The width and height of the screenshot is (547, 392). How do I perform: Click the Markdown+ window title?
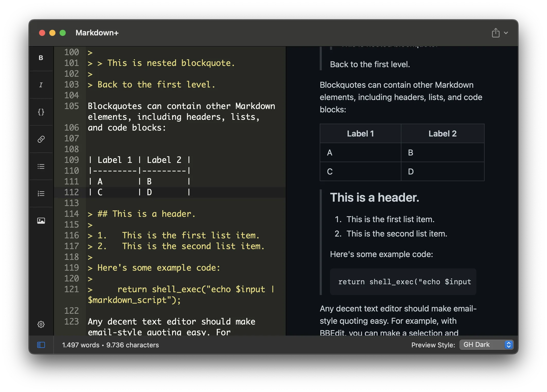97,33
